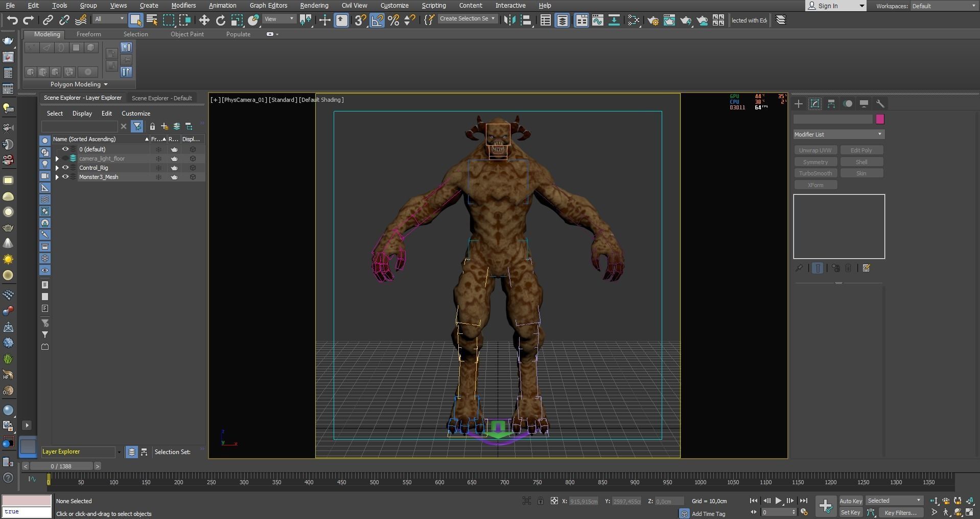Click the Set Keys large plus button
Image resolution: width=980 pixels, height=519 pixels.
click(x=826, y=506)
